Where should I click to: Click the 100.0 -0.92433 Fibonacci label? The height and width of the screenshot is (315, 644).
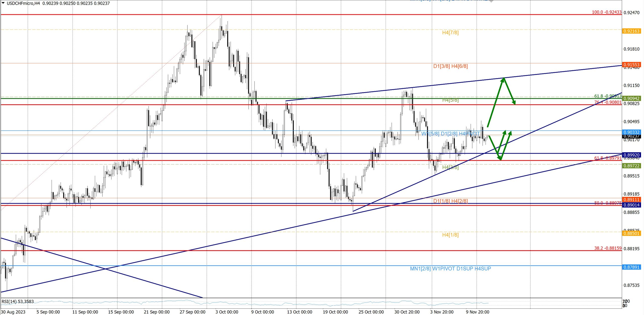606,12
